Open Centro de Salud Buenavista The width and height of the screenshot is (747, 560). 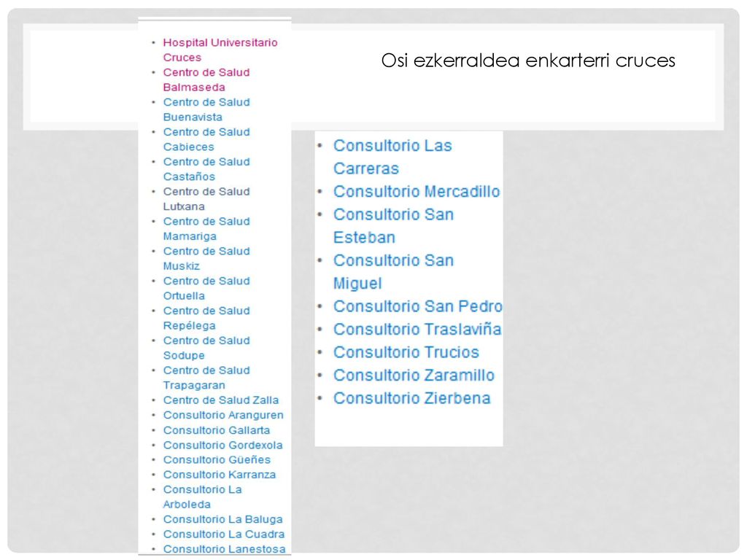pos(206,109)
